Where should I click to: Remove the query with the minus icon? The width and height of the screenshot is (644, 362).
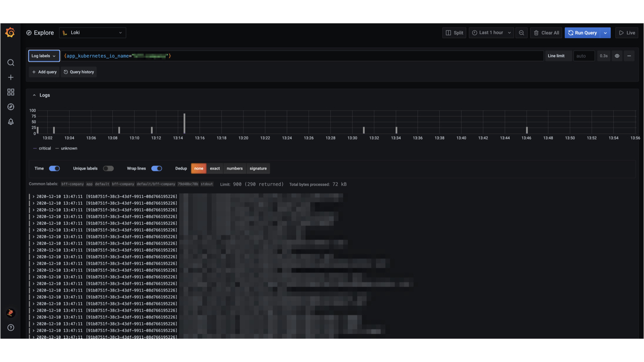point(630,56)
